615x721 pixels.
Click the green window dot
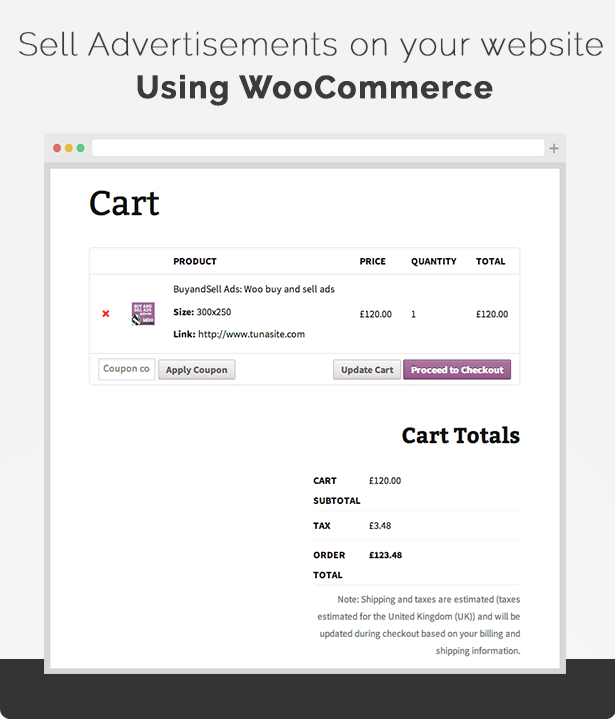80,148
